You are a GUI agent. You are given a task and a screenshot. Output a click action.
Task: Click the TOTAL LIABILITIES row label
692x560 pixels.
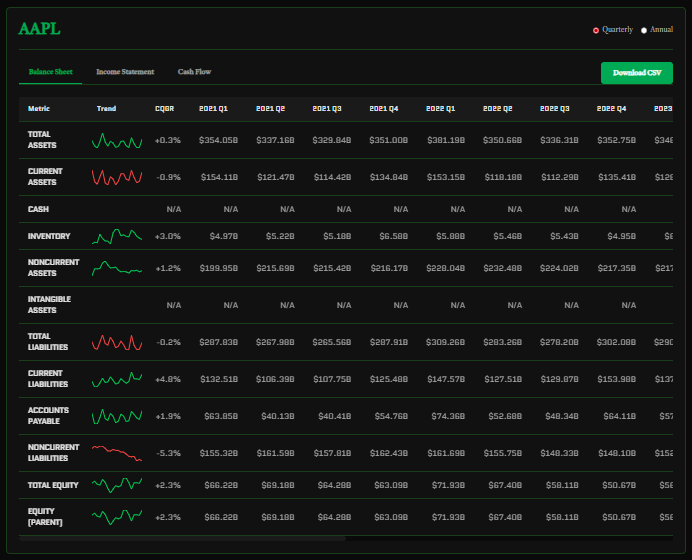48,342
